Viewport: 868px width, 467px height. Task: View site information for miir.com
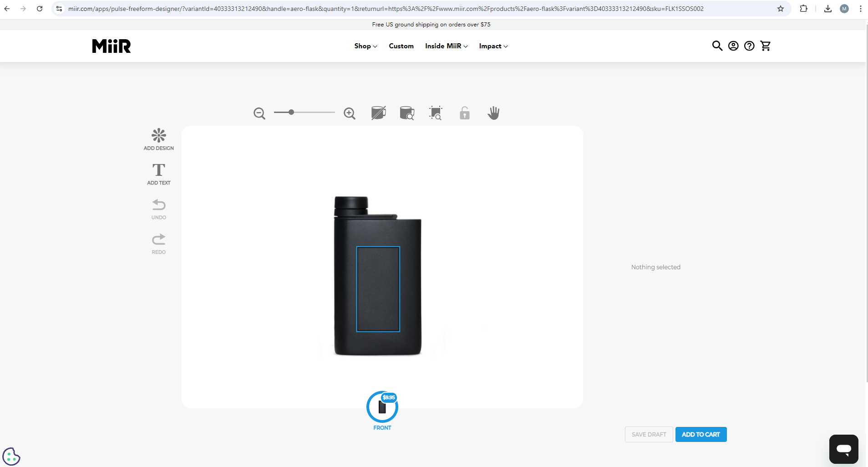coord(59,9)
